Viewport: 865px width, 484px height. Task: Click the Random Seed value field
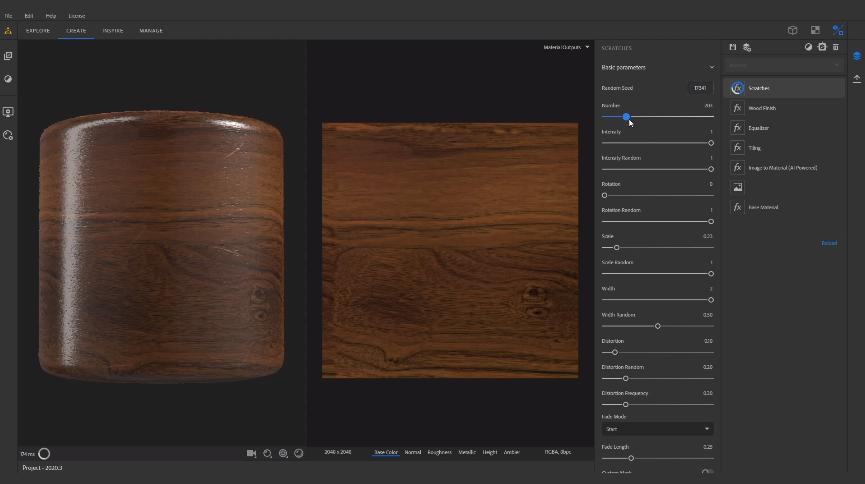pos(700,88)
